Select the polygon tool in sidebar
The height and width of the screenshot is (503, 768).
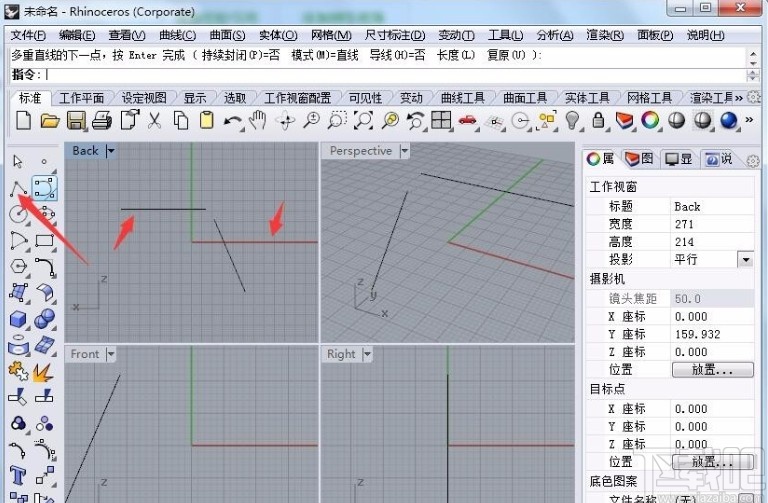18,266
